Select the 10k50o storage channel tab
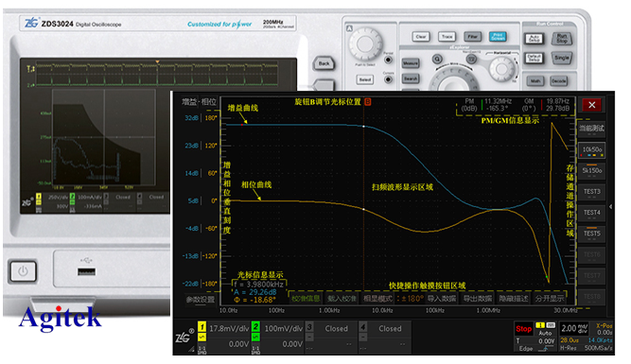 pos(591,150)
